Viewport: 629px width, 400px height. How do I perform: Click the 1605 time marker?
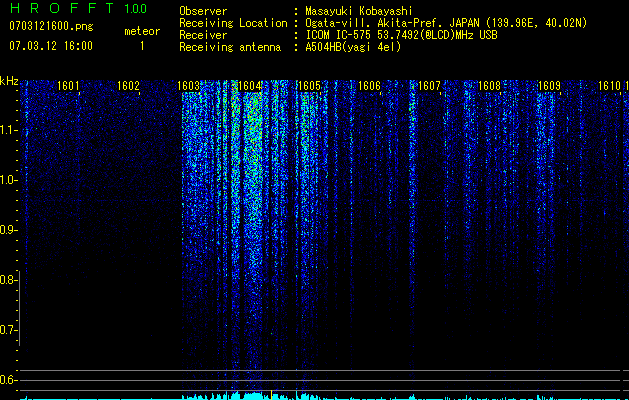click(x=309, y=86)
